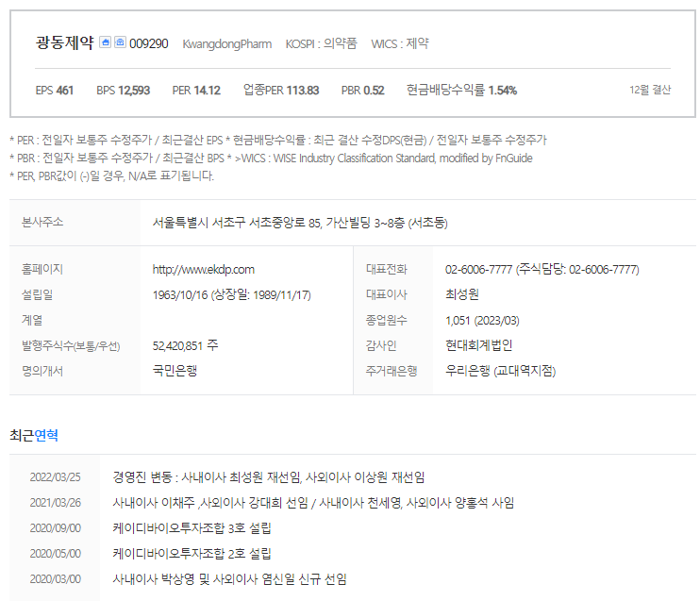Click the PER, PBR값이 (-)일 경우 footnote
700x601 pixels.
(111, 175)
